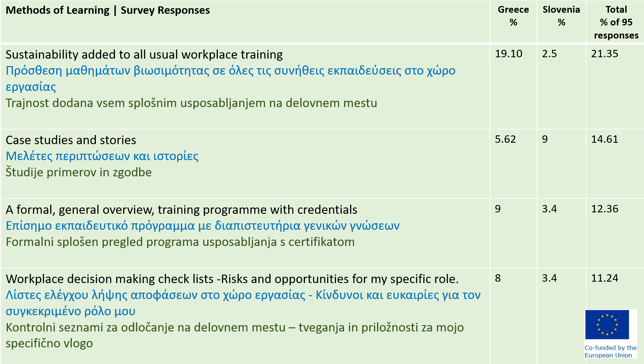Click "Sustainability added to all usual workplace training"
Screen dimensions: 644x364
pyautogui.click(x=144, y=54)
